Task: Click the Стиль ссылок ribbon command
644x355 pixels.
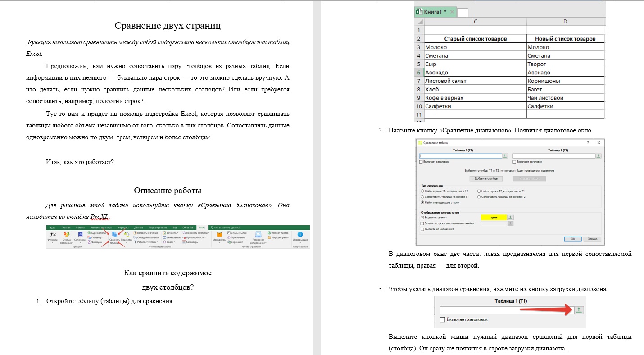Action: [x=237, y=233]
